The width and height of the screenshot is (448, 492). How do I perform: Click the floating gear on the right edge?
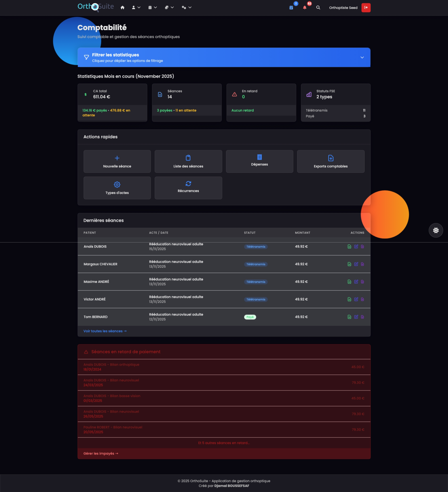[436, 230]
